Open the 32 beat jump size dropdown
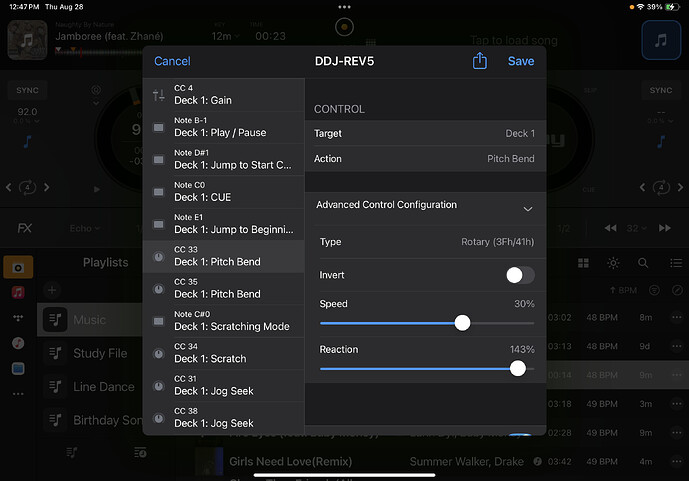This screenshot has width=689, height=481. pyautogui.click(x=636, y=228)
